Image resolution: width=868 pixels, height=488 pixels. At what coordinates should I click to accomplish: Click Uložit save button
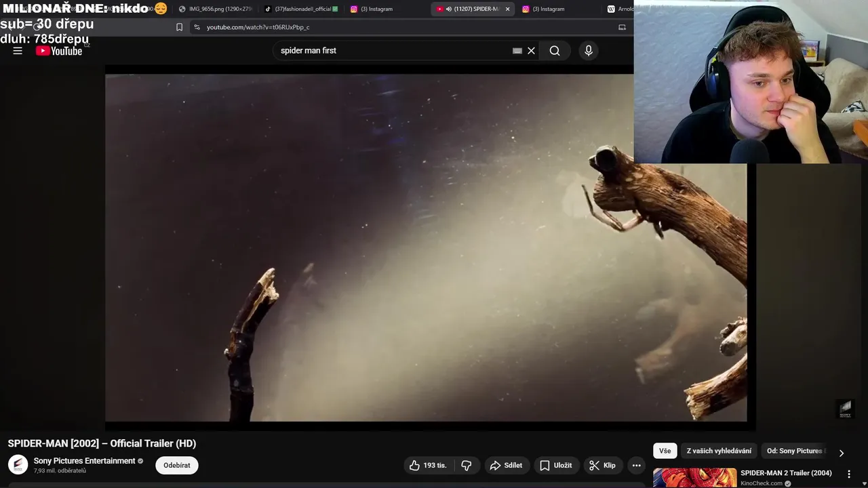(x=556, y=465)
